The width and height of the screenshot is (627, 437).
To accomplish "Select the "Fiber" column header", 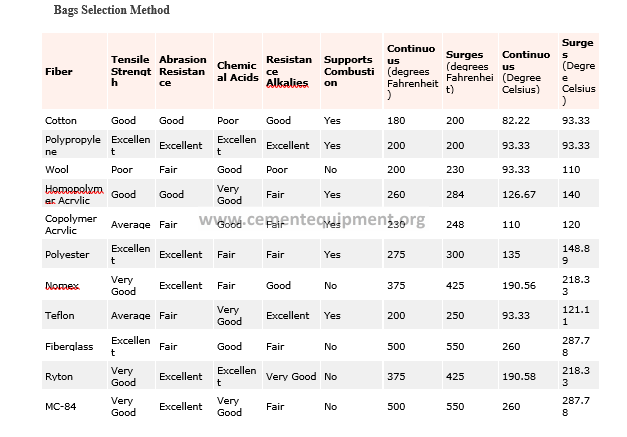I will click(x=59, y=72).
